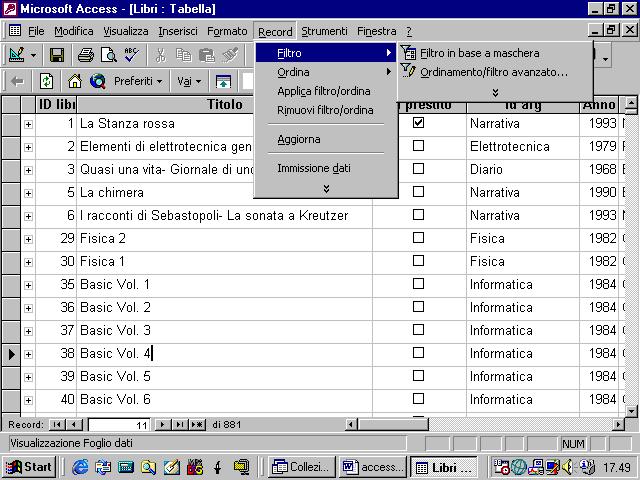The image size is (640, 480).
Task: Select Applica filtro/ordina
Action: click(326, 91)
